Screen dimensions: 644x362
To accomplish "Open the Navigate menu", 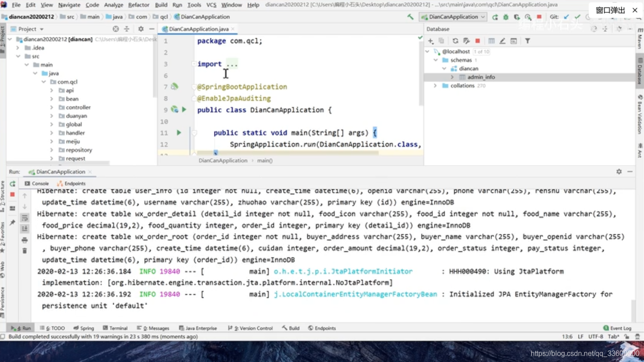I will tap(69, 5).
